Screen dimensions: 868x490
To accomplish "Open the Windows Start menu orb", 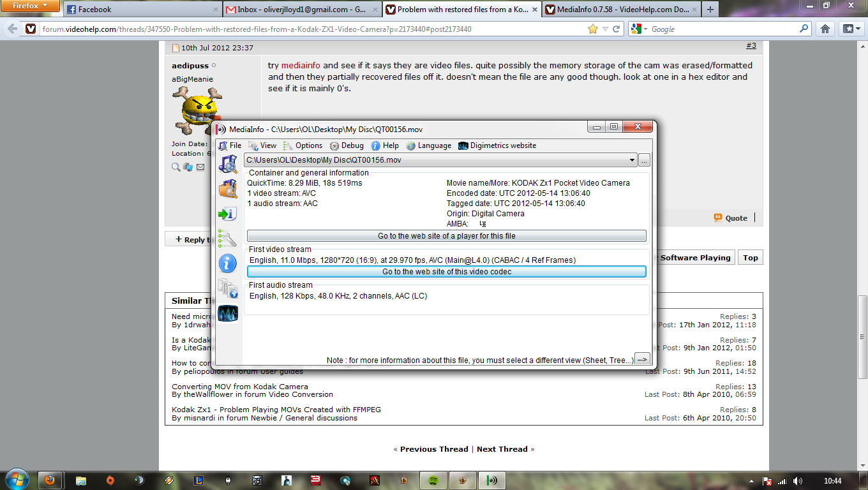I will (17, 480).
